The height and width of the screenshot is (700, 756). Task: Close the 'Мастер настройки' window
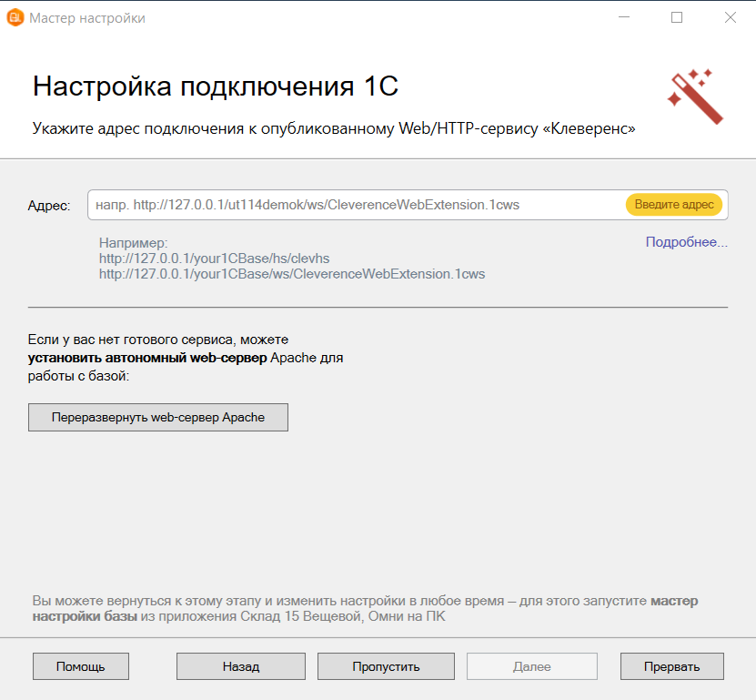click(730, 17)
